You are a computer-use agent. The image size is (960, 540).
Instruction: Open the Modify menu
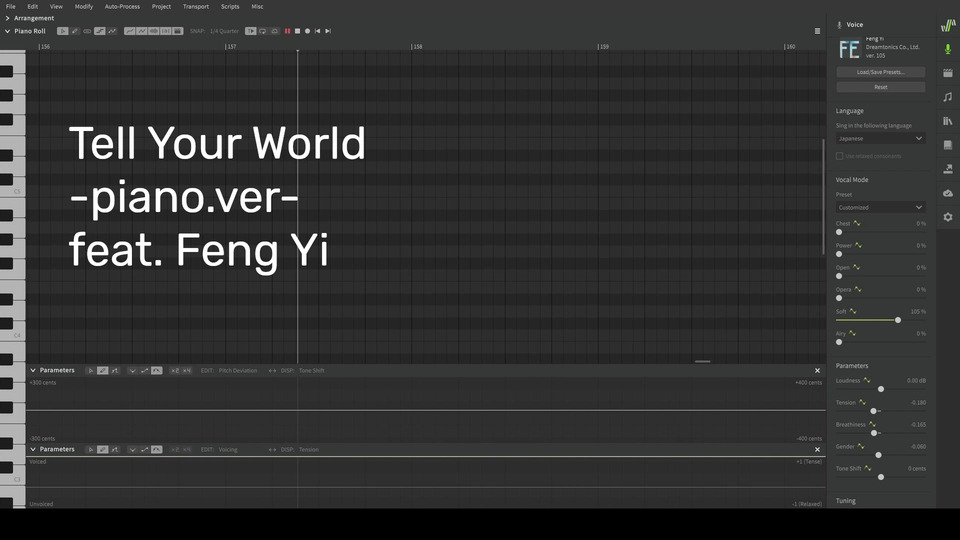84,7
